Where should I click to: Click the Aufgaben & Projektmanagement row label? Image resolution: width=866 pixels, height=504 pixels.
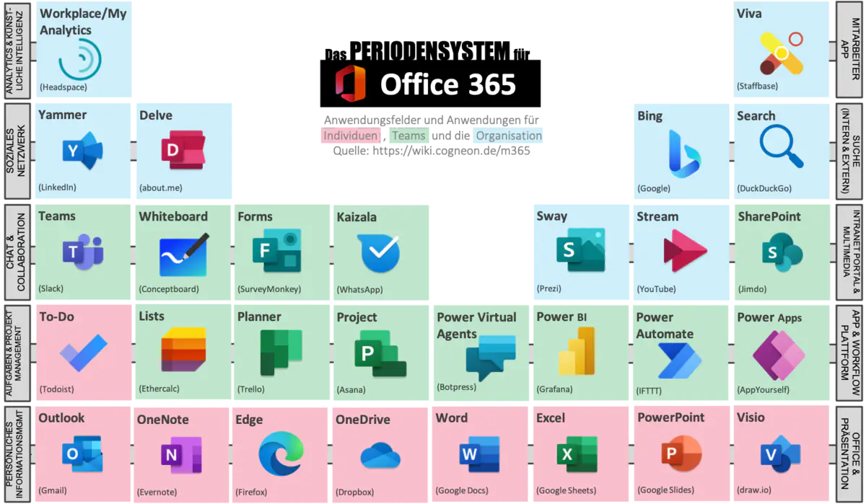[x=16, y=353]
